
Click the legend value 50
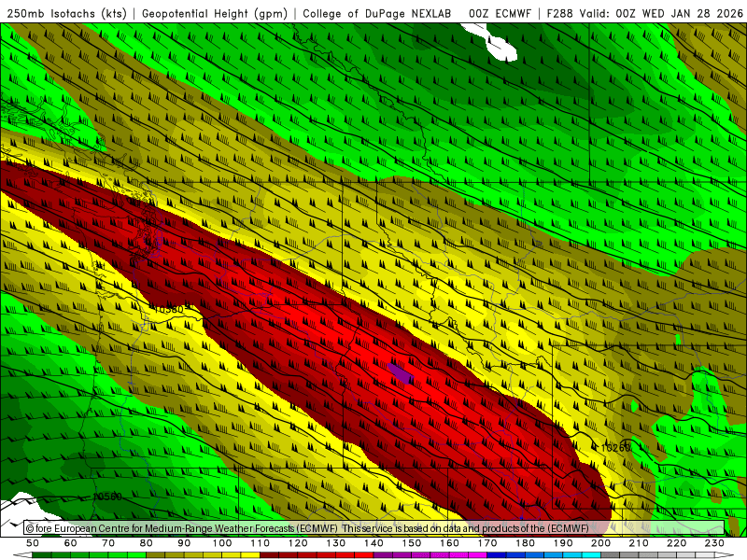[33, 543]
